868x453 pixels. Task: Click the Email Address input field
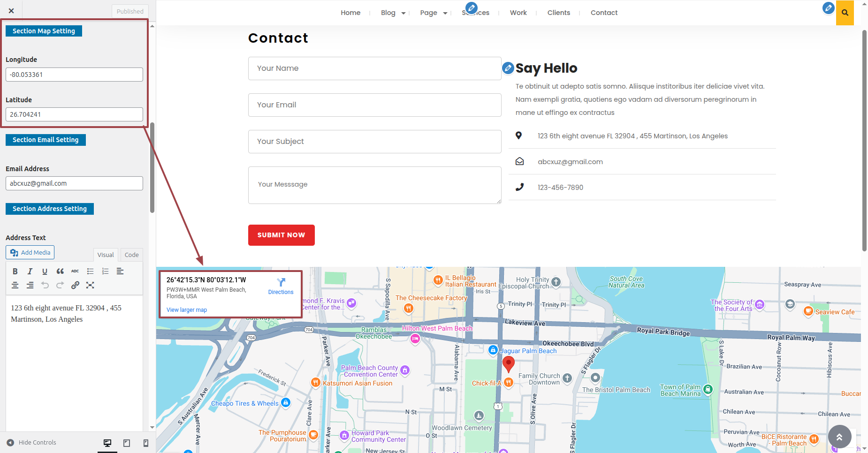[x=74, y=183]
